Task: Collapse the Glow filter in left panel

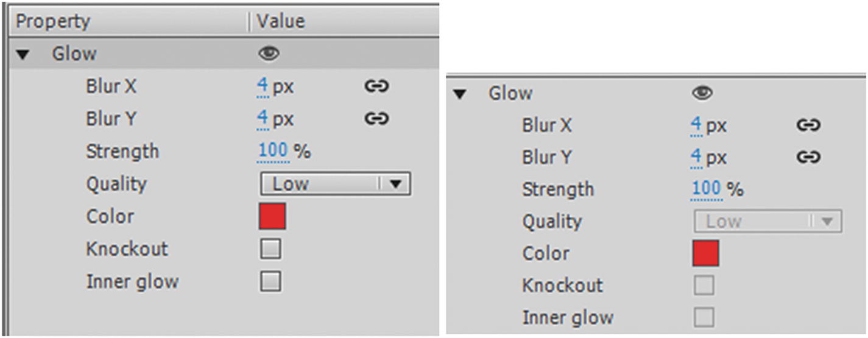Action: [23, 55]
